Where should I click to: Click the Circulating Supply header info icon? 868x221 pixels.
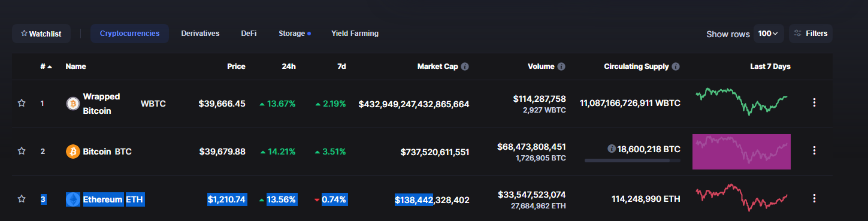[676, 66]
